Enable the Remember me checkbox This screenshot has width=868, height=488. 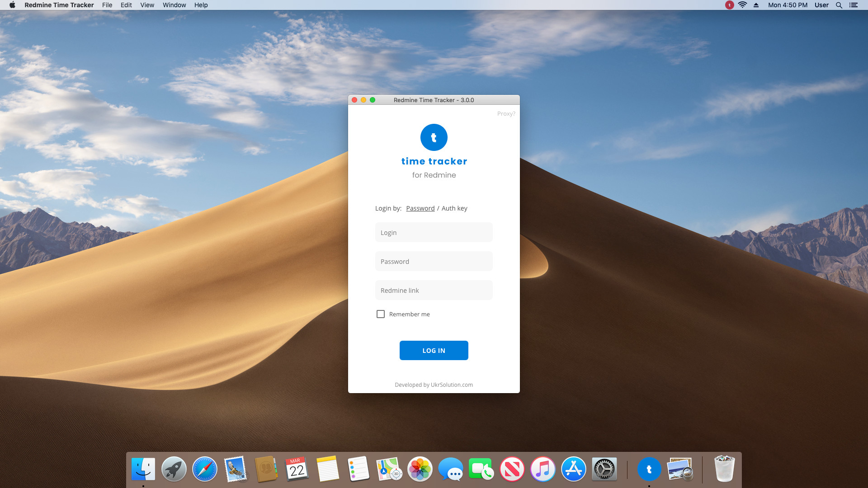coord(381,314)
